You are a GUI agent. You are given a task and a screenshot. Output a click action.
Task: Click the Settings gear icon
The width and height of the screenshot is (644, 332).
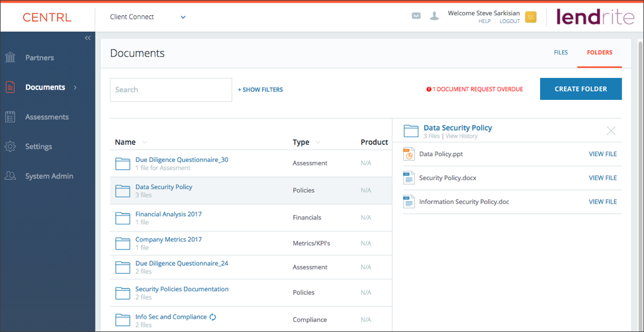pyautogui.click(x=11, y=146)
